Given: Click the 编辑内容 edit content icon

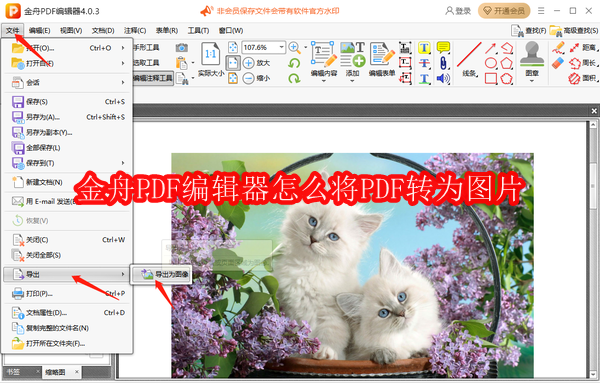Looking at the screenshot, I should [x=324, y=55].
